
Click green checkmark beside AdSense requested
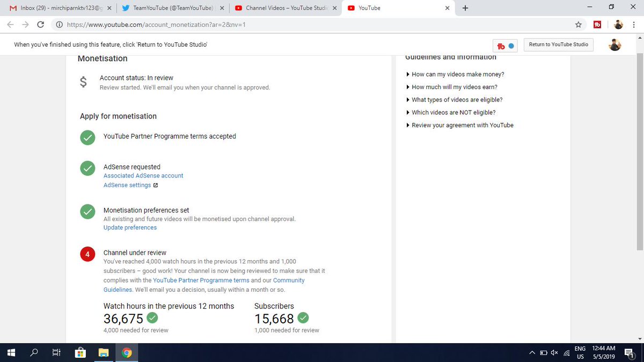pyautogui.click(x=87, y=168)
